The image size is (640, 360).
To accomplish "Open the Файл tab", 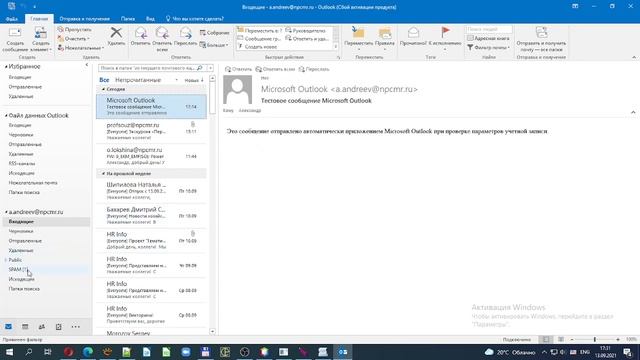I will 12,19.
